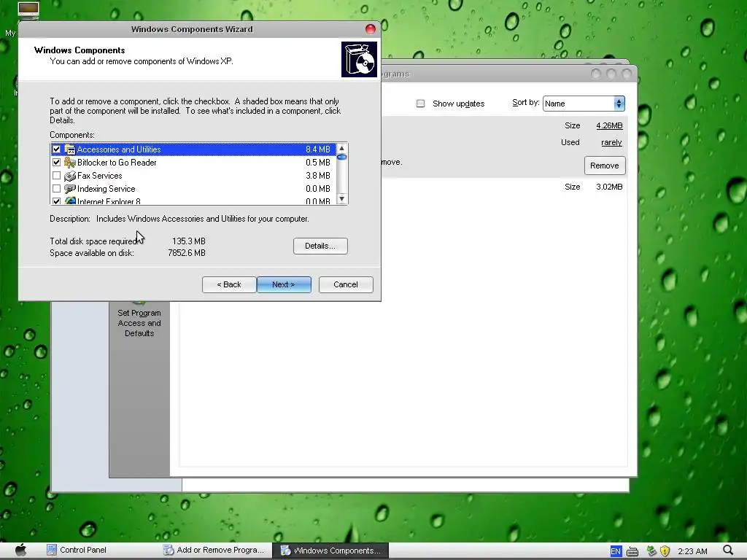Click the 2:23 AM taskbar clock

692,551
